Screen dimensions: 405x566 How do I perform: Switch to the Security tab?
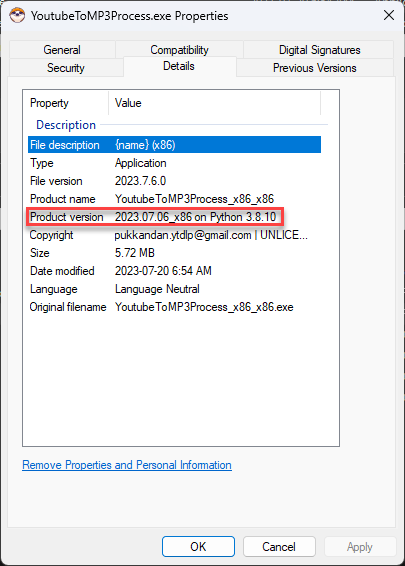tap(66, 68)
